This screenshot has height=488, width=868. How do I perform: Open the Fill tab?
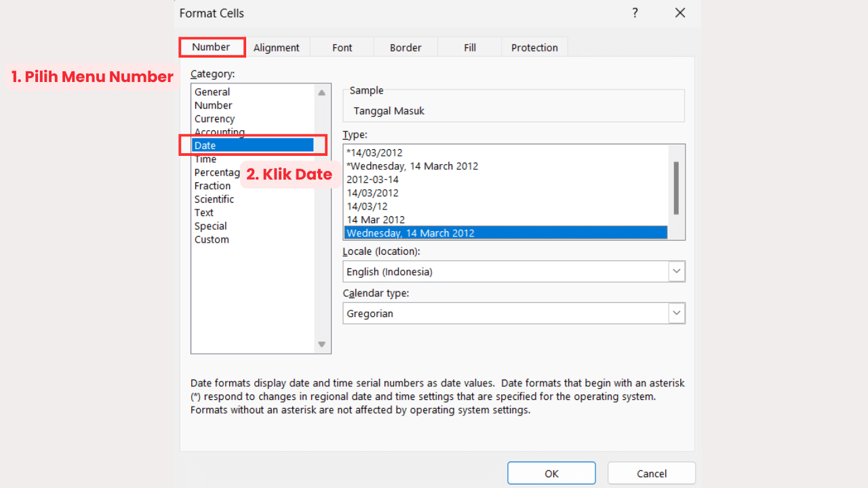pyautogui.click(x=469, y=47)
